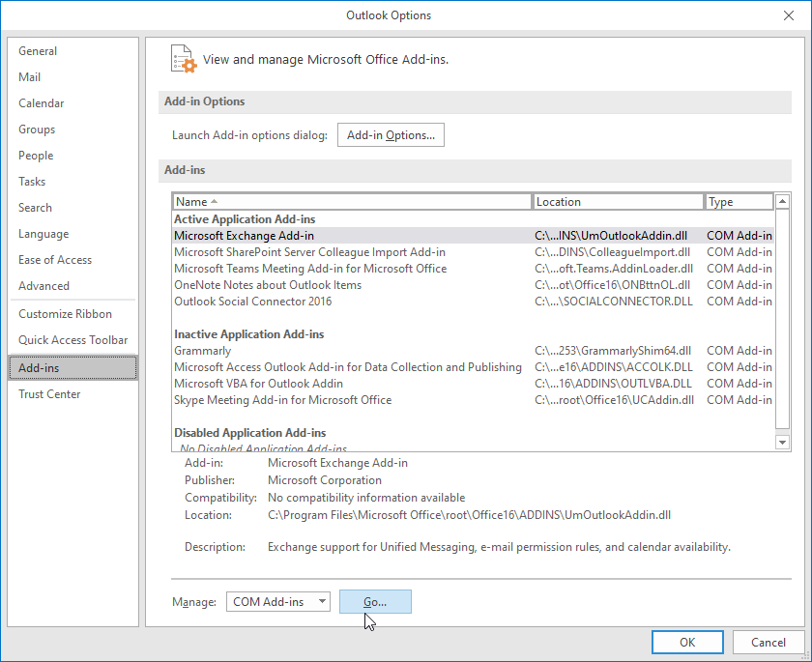Viewport: 812px width, 662px height.
Task: Select Skype Meeting Add-in row
Action: (474, 400)
